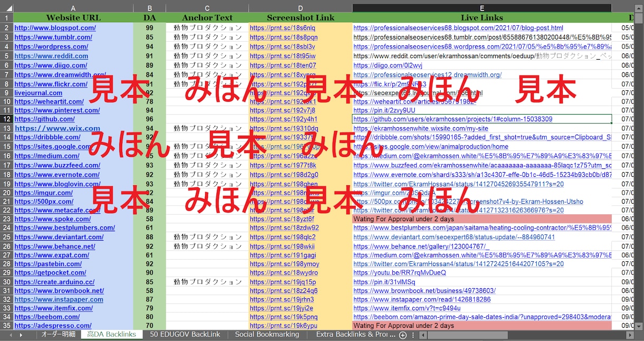The height and width of the screenshot is (341, 644).
Task: Switch to the オーダー明細 sheet tab
Action: coord(59,335)
